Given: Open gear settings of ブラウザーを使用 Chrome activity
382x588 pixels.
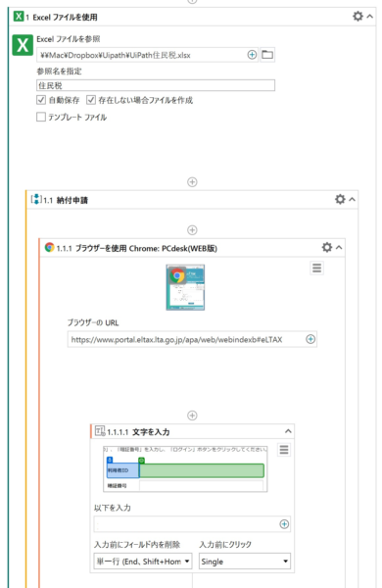Looking at the screenshot, I should 327,247.
